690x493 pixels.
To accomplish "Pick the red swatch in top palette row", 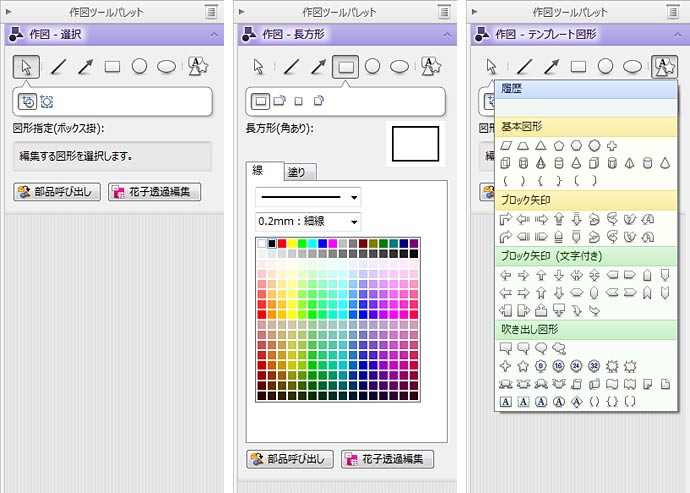I will 282,243.
